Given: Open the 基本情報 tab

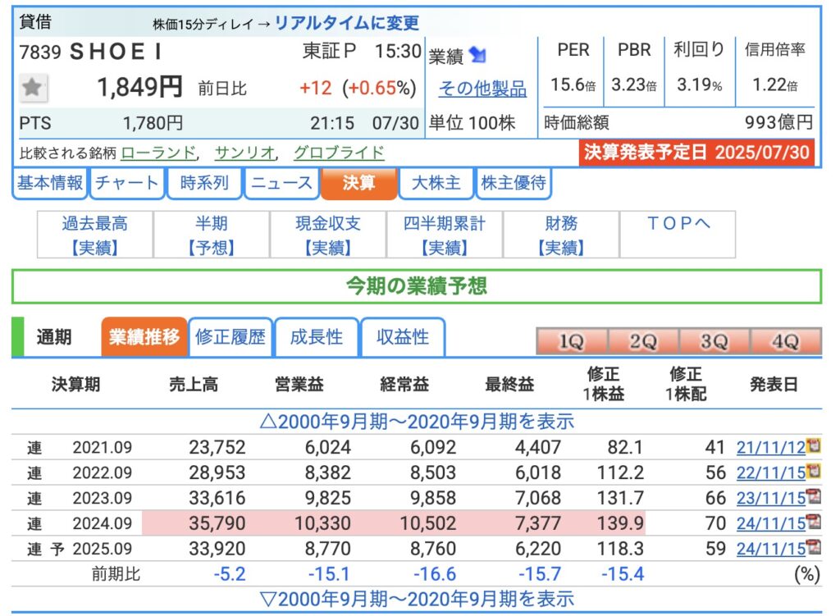Looking at the screenshot, I should coord(50,183).
